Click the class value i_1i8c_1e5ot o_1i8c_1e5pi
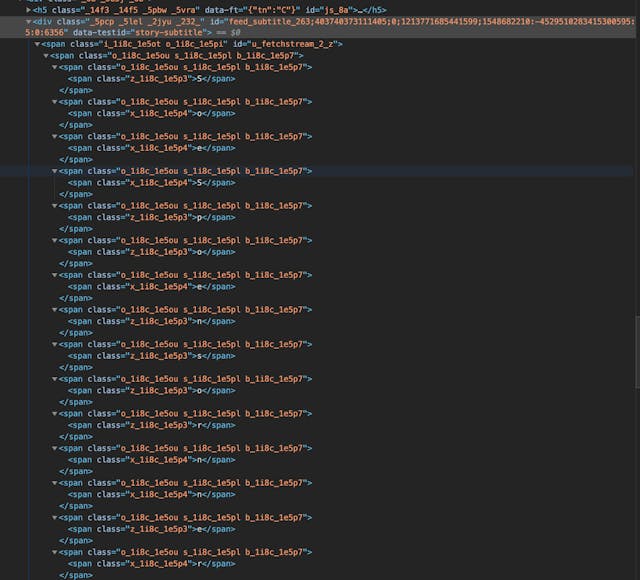 pos(163,44)
